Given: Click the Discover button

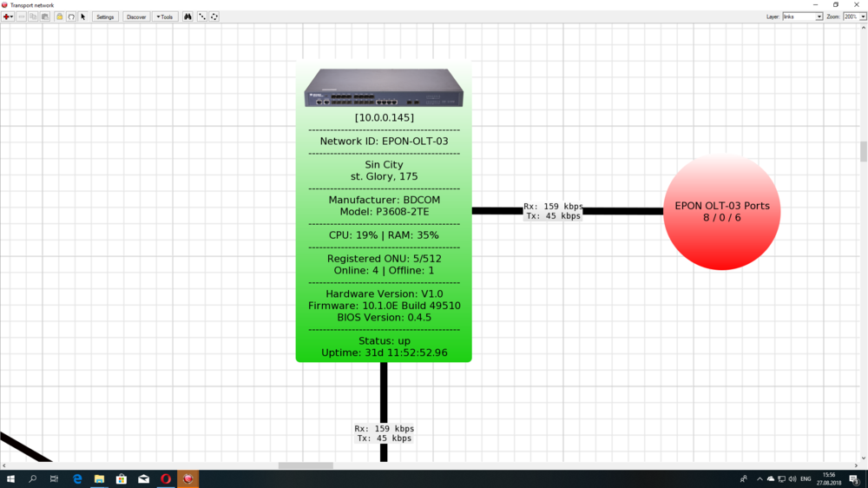Looking at the screenshot, I should pyautogui.click(x=136, y=16).
